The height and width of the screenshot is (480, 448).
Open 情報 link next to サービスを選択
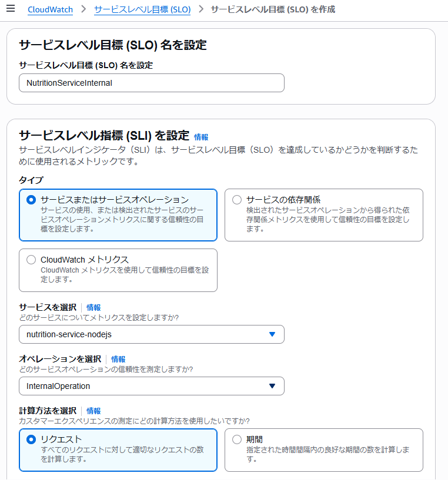pos(93,307)
